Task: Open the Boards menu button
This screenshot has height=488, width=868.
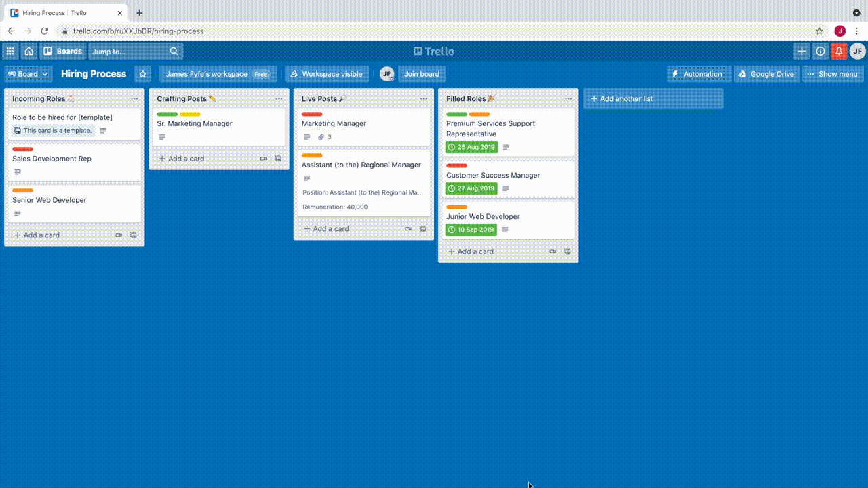Action: [62, 51]
